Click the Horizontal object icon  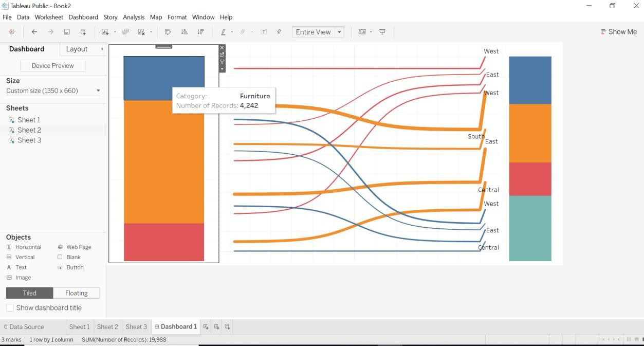click(9, 247)
